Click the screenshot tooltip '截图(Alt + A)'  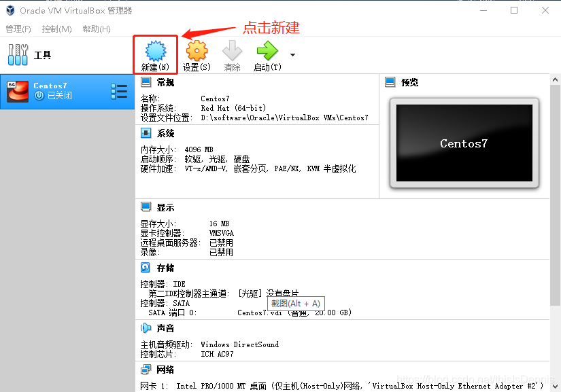click(296, 304)
